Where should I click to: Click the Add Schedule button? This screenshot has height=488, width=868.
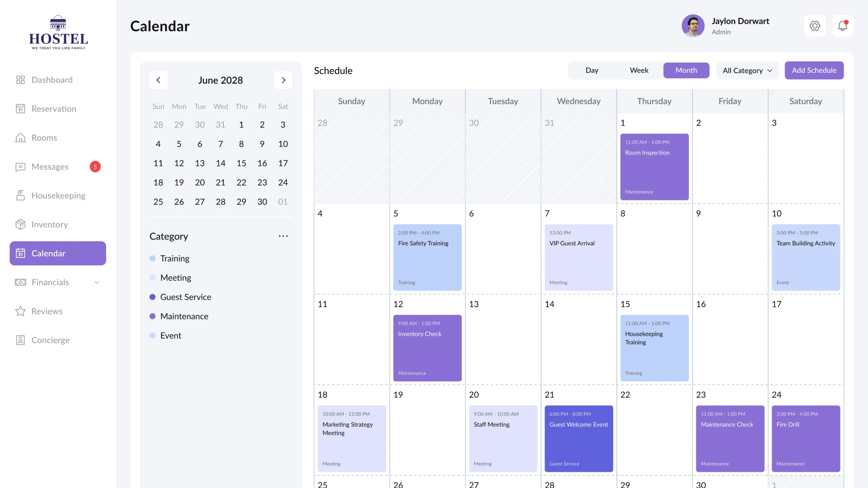tap(814, 70)
